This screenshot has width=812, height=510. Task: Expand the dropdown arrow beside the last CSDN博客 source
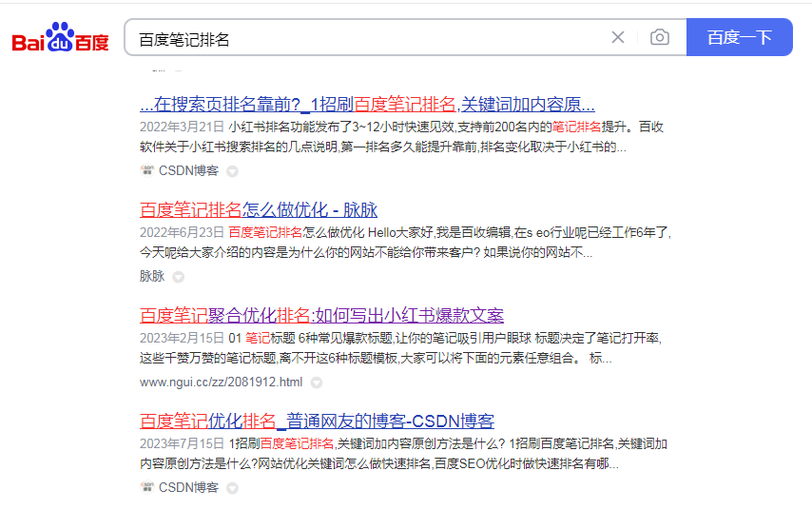(233, 488)
